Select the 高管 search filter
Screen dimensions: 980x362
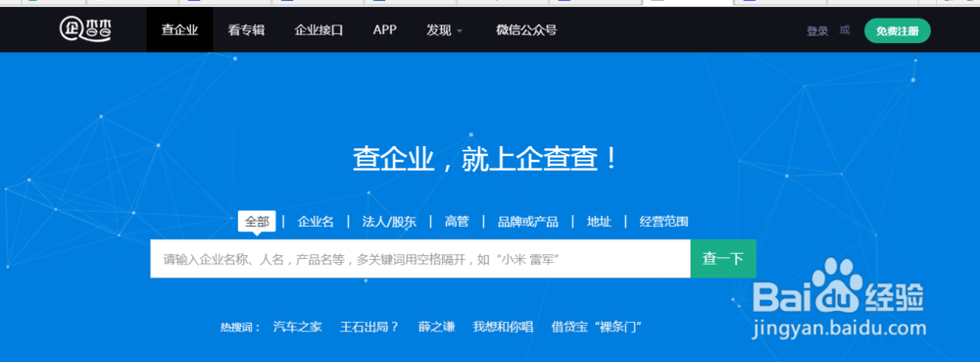coord(457,222)
